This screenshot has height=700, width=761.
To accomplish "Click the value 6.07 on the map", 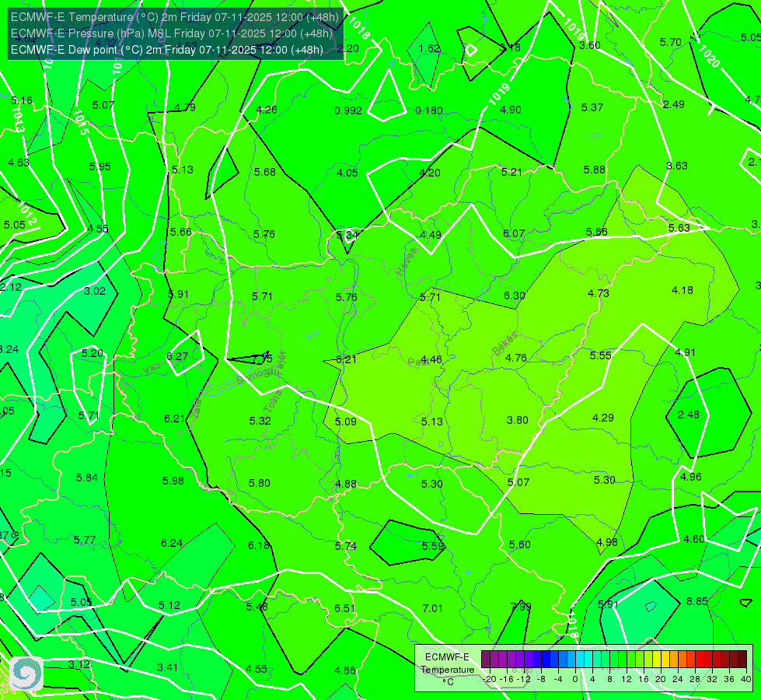I will (514, 233).
